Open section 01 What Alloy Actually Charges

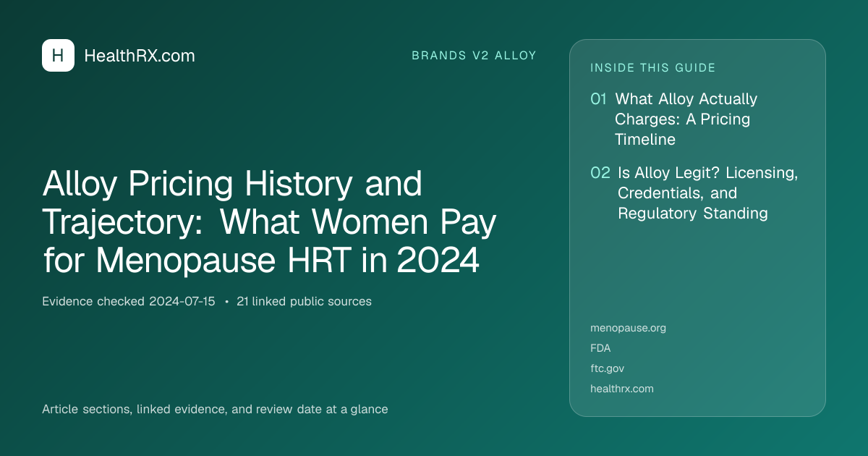click(686, 119)
